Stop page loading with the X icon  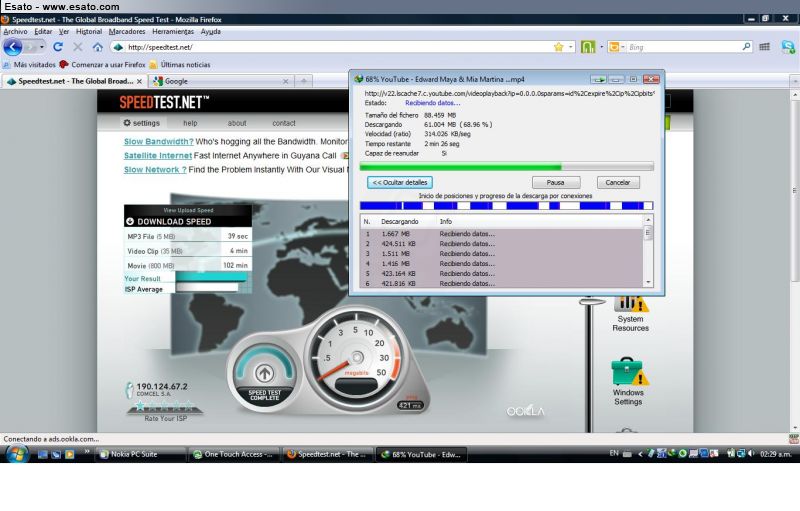78,47
